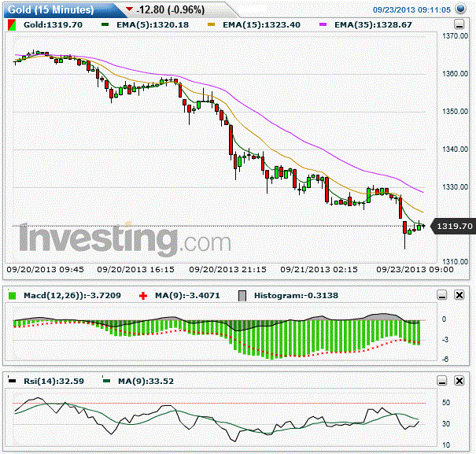Click the MA(9):33.52 label
Screen dimensions: 476x454
(146, 381)
